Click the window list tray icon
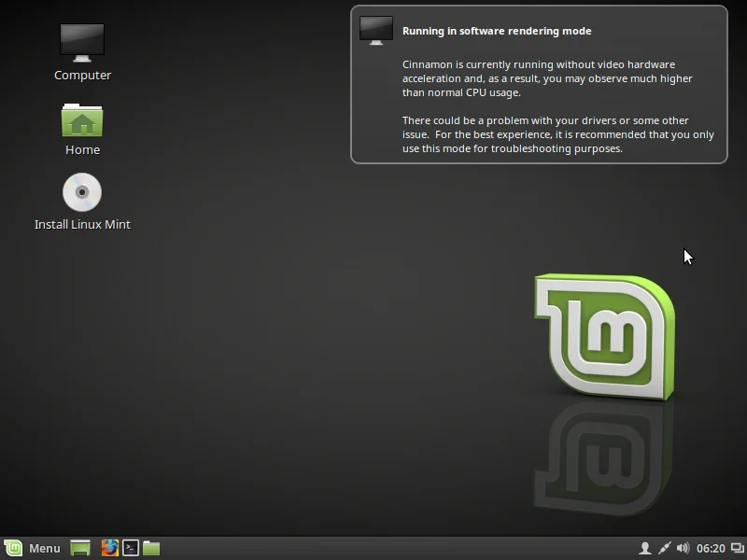The width and height of the screenshot is (747, 560). click(x=737, y=548)
